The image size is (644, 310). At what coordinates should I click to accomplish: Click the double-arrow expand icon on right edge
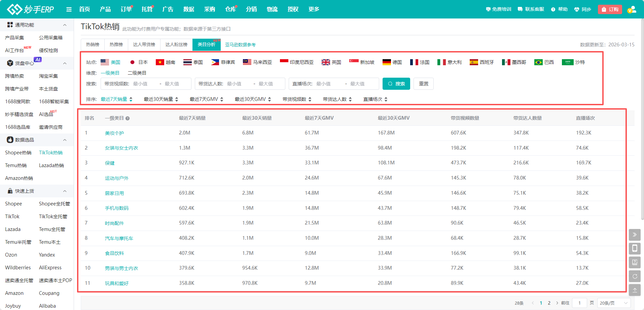(634, 235)
